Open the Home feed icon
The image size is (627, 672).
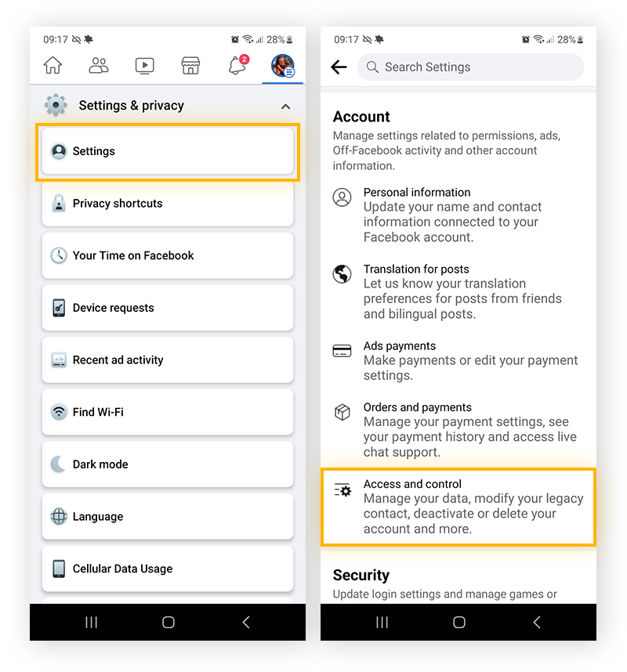[x=53, y=66]
